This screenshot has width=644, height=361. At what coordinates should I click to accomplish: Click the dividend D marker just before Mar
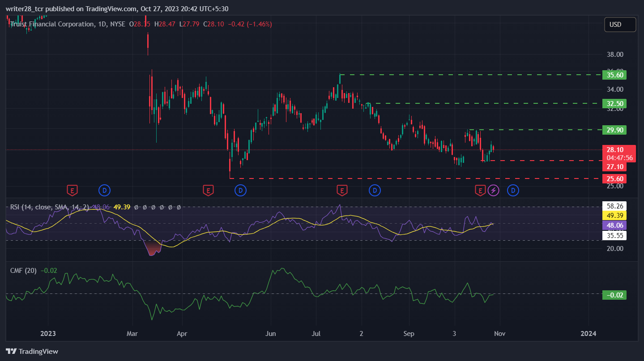tap(104, 191)
